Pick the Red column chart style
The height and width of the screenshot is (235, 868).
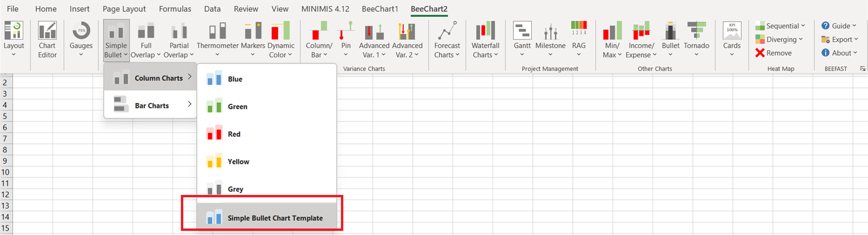tap(233, 134)
